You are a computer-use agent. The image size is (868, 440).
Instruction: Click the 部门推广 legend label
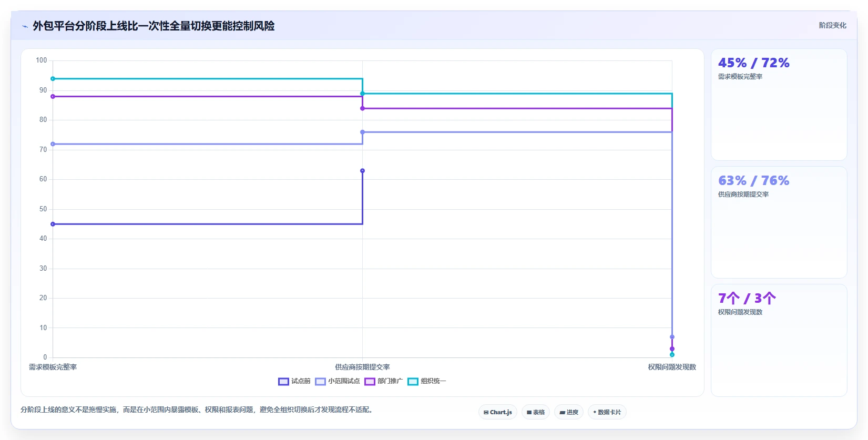390,381
